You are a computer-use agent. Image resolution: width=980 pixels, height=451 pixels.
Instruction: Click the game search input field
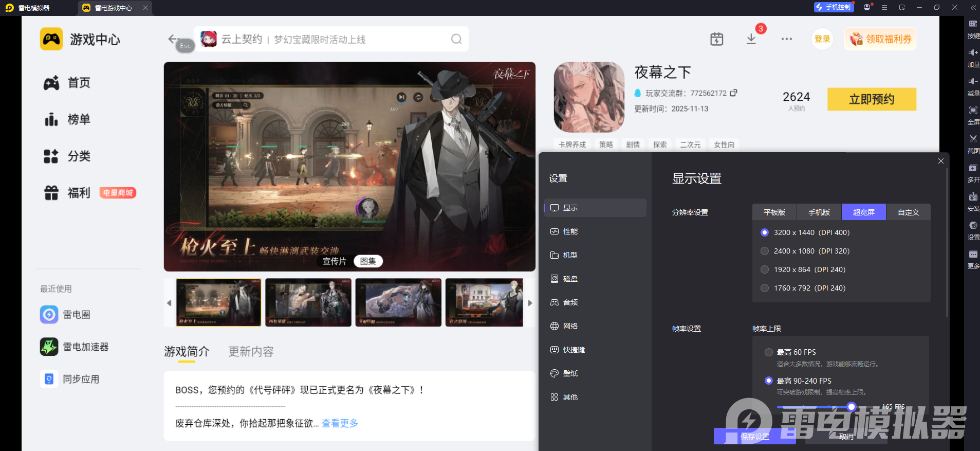(x=331, y=39)
